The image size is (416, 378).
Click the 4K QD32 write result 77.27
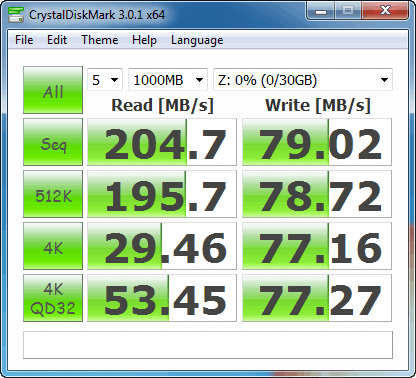(317, 298)
